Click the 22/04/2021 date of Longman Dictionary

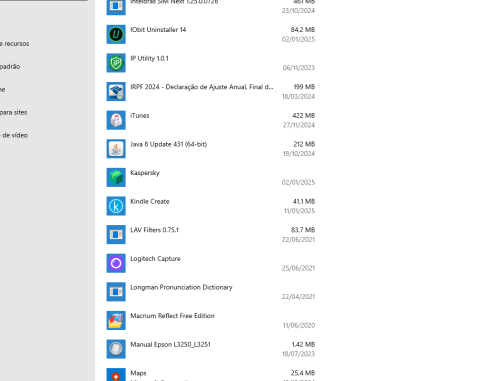pos(298,297)
